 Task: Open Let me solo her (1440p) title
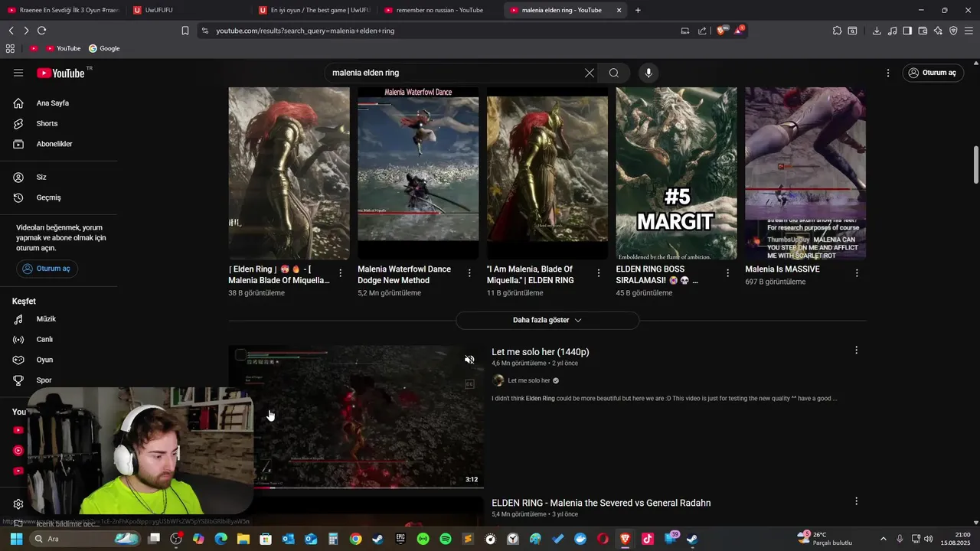point(541,352)
